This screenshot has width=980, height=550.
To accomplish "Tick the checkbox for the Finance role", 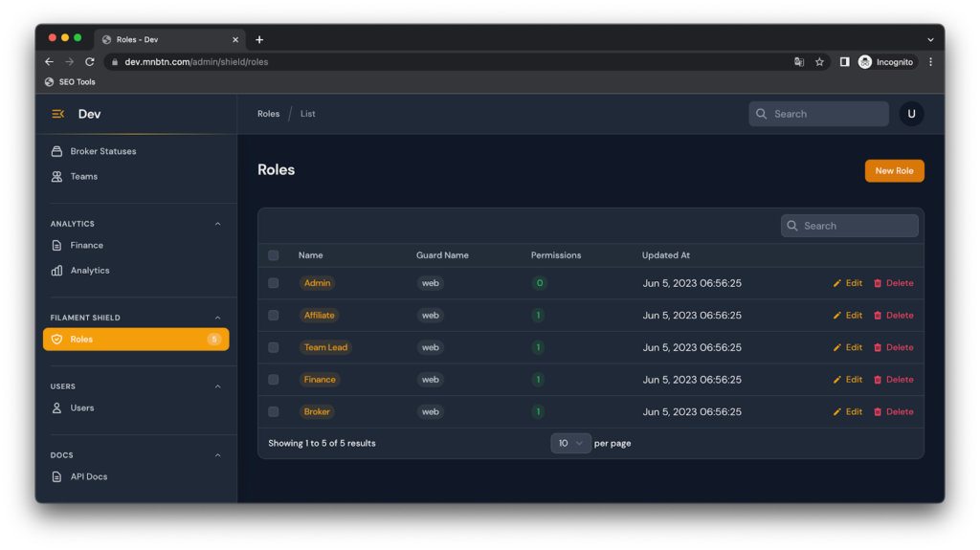I will [274, 380].
